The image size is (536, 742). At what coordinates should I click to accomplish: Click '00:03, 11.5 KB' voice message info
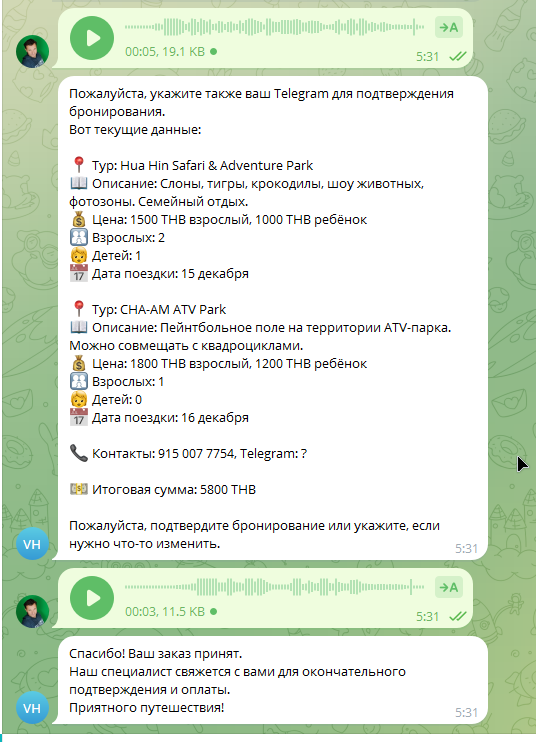tap(165, 611)
